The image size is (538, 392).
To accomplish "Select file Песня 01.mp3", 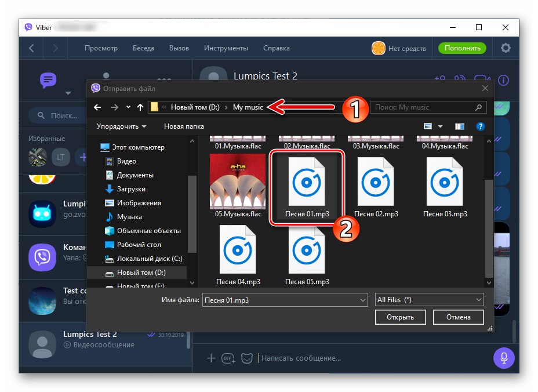I will (307, 187).
